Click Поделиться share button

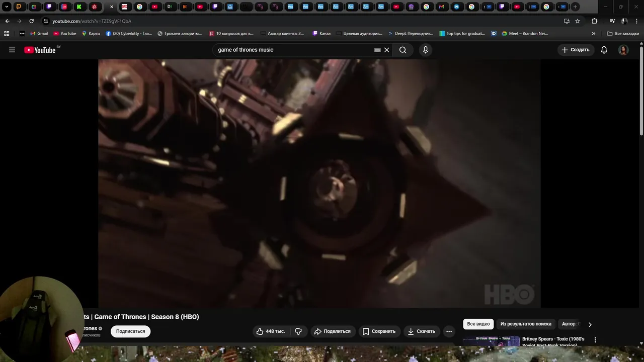(333, 331)
